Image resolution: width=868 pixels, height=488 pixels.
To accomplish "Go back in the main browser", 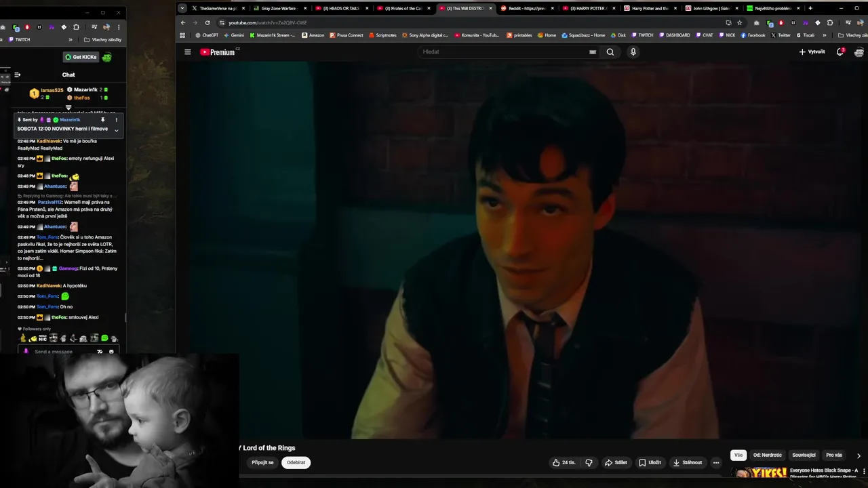I will coord(182,22).
